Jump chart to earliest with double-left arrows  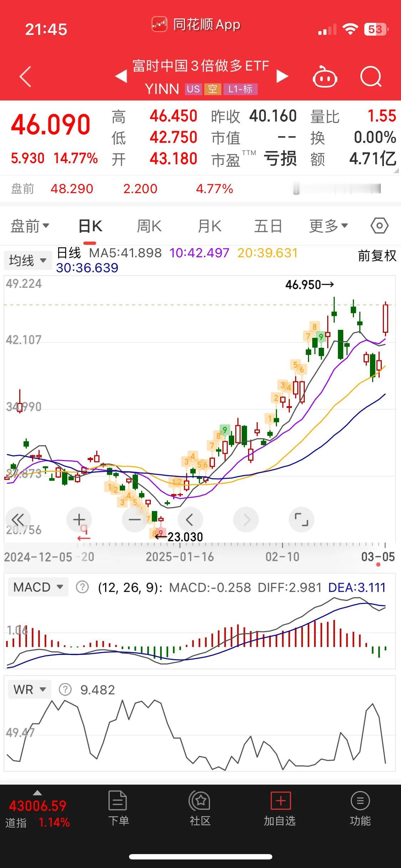pos(18,520)
